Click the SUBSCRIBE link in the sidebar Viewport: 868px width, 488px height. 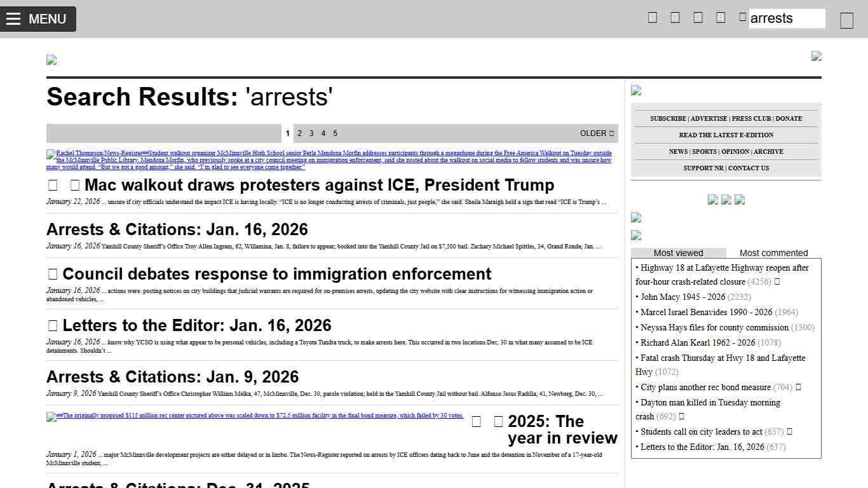(667, 119)
